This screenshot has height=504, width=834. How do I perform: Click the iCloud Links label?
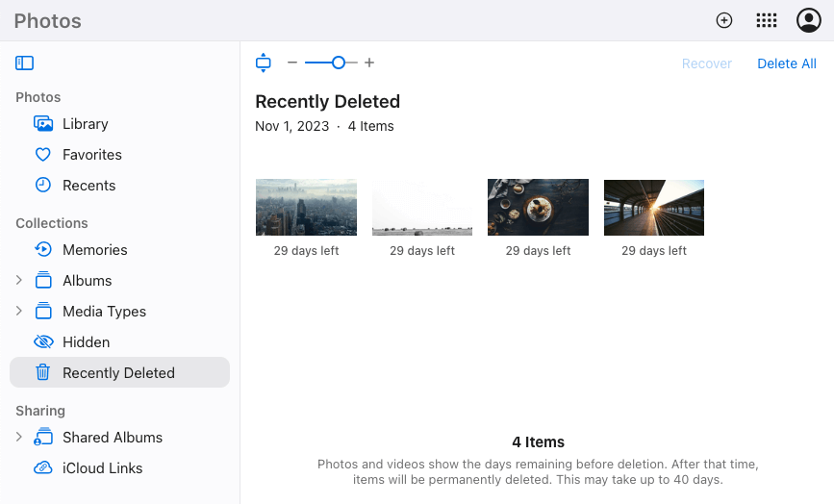103,468
